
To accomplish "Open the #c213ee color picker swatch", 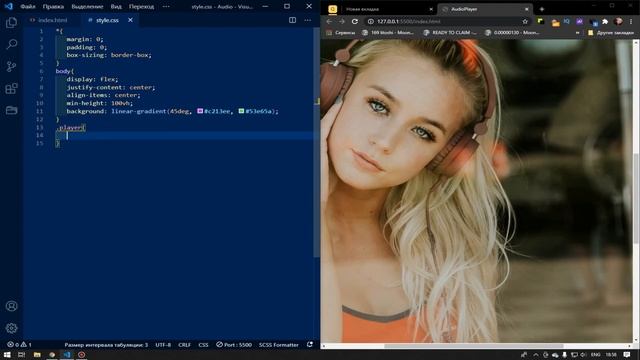I will [x=200, y=111].
